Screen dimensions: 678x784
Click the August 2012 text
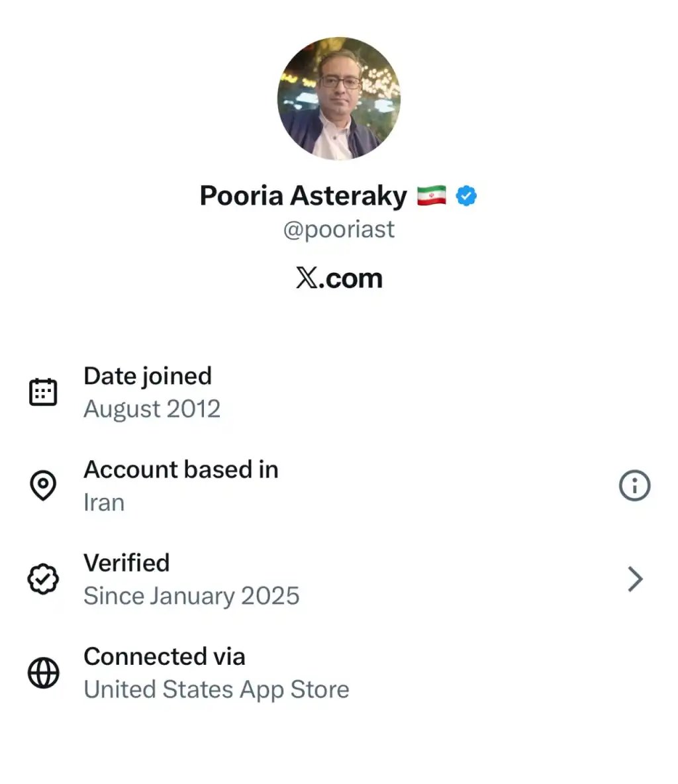click(x=152, y=409)
